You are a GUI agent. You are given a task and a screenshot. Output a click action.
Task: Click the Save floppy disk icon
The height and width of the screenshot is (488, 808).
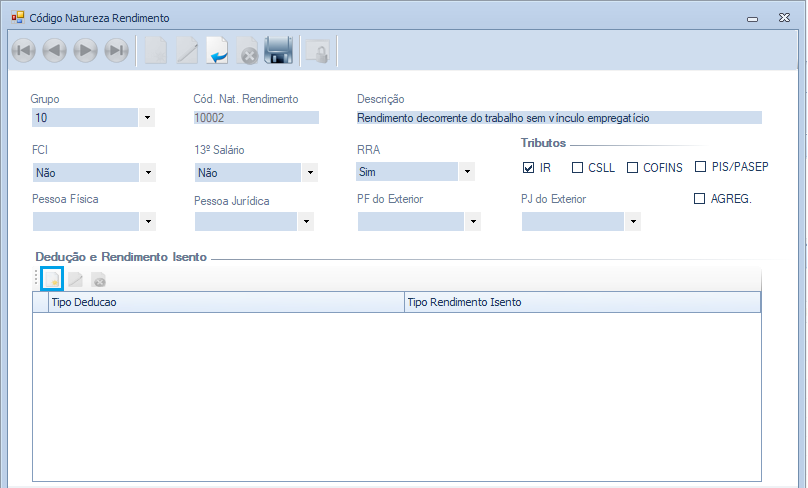278,51
